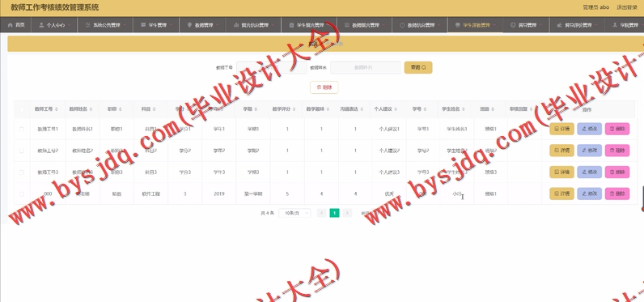The image size is (644, 302).
Task: Focus the 教师姓名 search input
Action: click(x=366, y=67)
